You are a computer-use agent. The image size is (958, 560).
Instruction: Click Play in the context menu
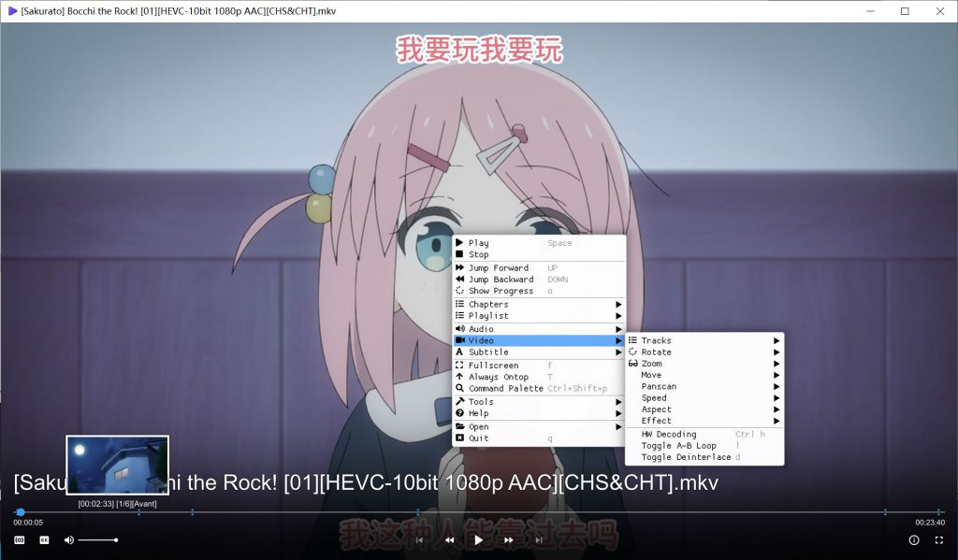[539, 243]
